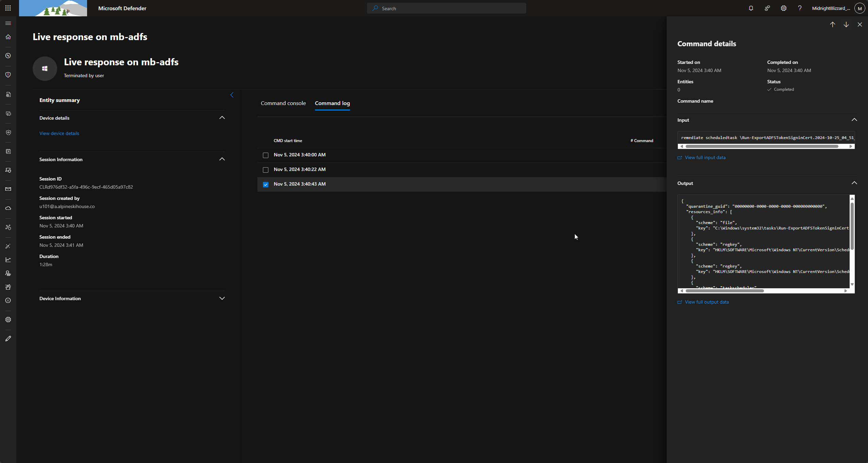Check the Nov 5 3:40:22 AM command row

tap(265, 170)
